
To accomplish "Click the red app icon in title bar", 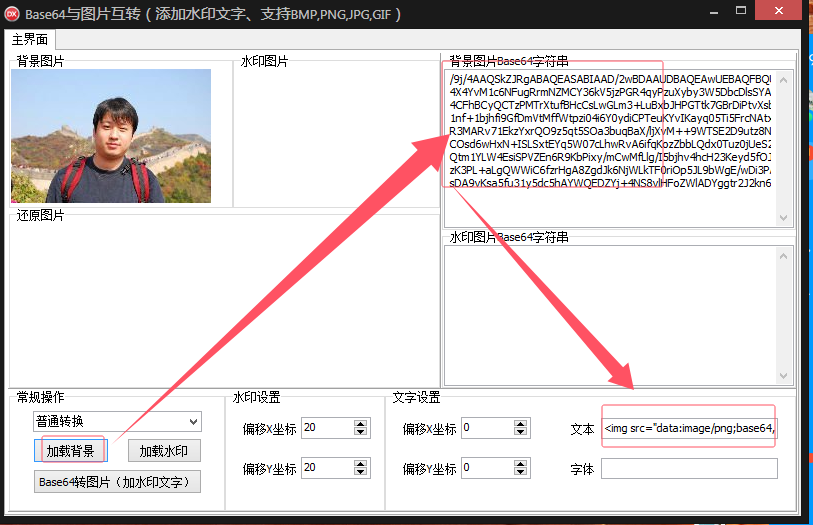I will coord(12,14).
